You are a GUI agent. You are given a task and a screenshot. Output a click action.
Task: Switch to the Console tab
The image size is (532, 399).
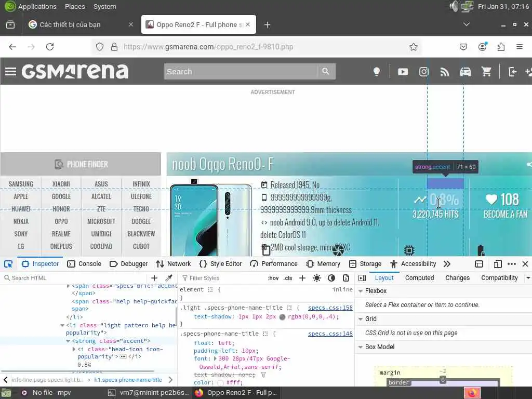[x=84, y=264]
